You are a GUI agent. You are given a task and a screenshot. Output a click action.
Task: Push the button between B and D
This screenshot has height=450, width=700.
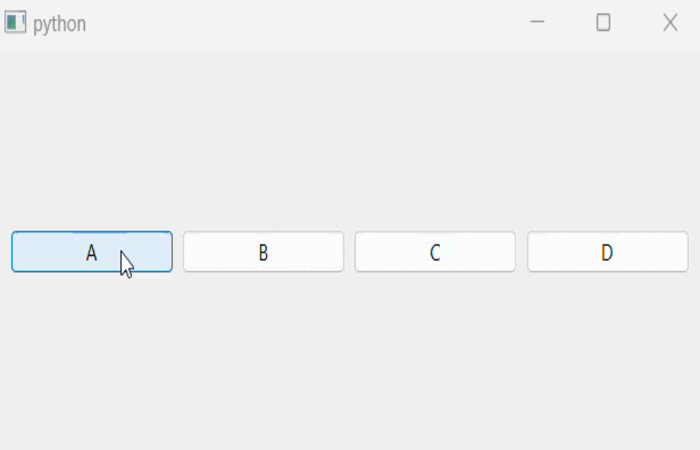pyautogui.click(x=435, y=252)
